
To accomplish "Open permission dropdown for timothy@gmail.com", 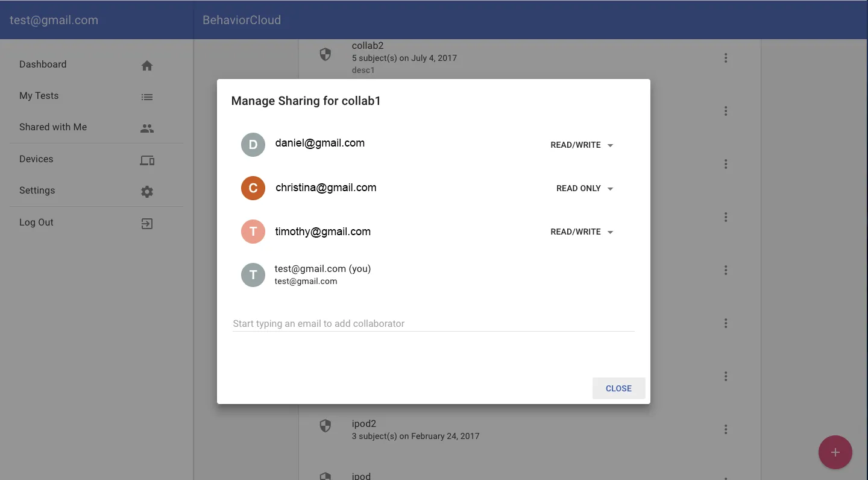I will tap(582, 232).
